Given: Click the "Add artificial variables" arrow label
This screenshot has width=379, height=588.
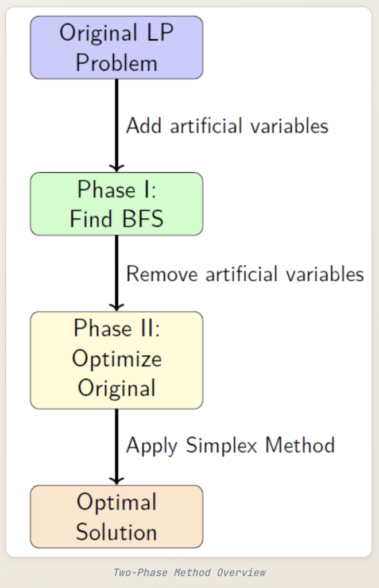Looking at the screenshot, I should coord(227,126).
